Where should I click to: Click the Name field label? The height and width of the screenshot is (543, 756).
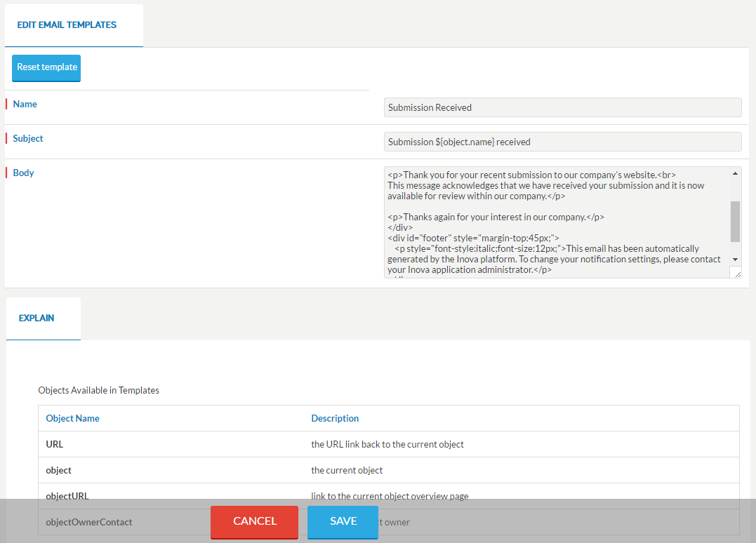(25, 104)
